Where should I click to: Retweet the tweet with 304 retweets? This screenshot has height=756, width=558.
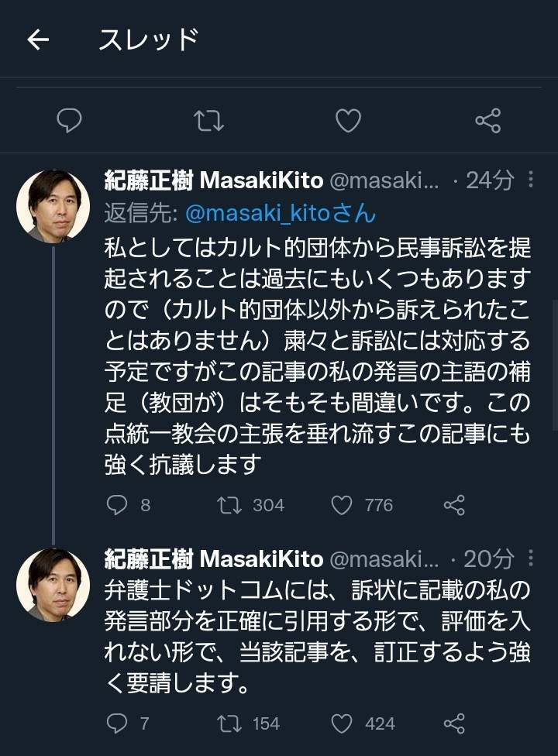[229, 505]
